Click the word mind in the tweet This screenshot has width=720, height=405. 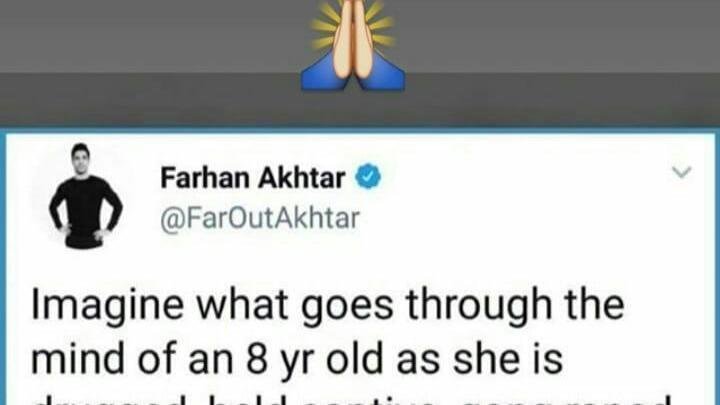[78, 358]
